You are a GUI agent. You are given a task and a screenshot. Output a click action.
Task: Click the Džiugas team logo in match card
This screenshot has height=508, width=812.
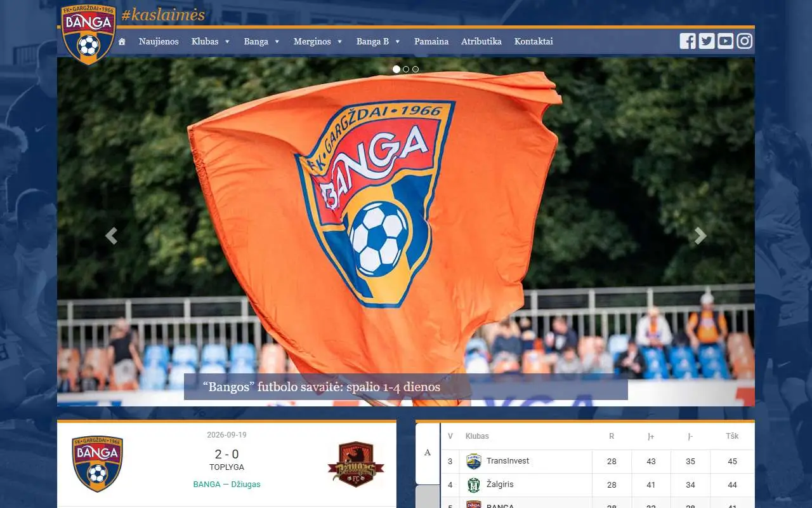356,465
